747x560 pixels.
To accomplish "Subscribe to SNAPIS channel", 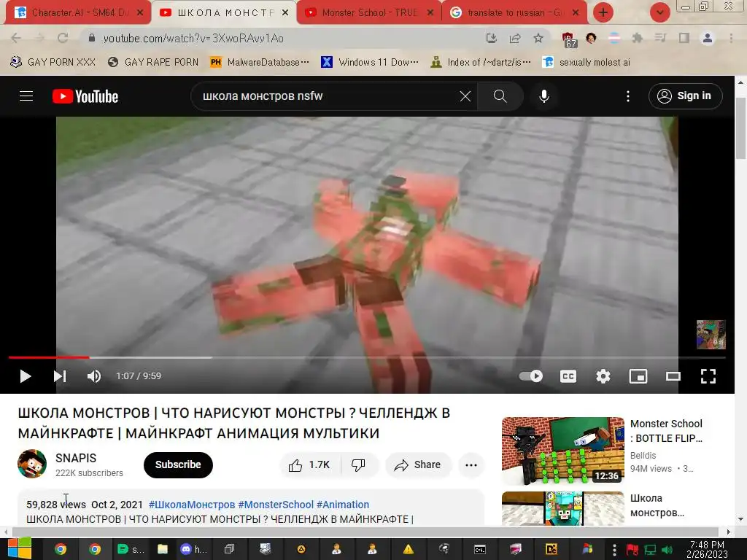I will 178,464.
